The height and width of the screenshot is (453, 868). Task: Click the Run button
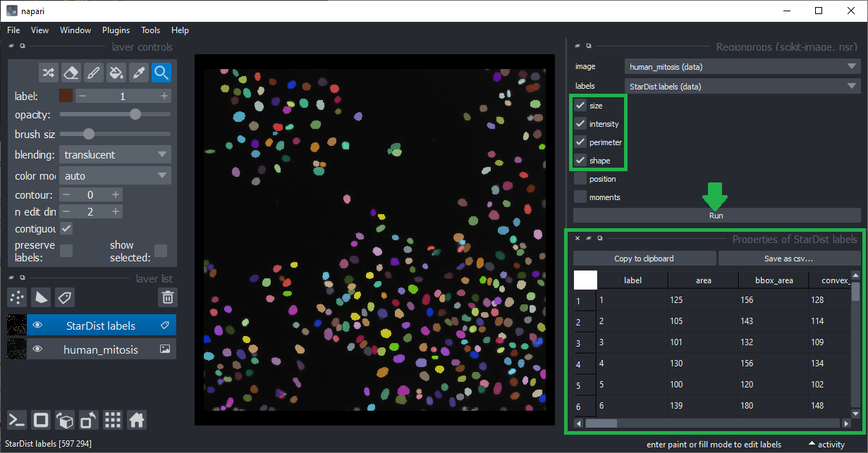tap(716, 216)
